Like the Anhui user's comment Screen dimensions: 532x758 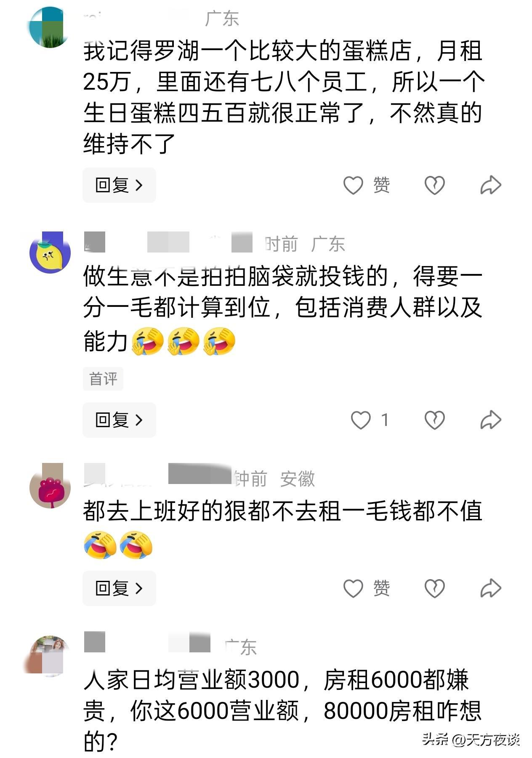point(353,588)
